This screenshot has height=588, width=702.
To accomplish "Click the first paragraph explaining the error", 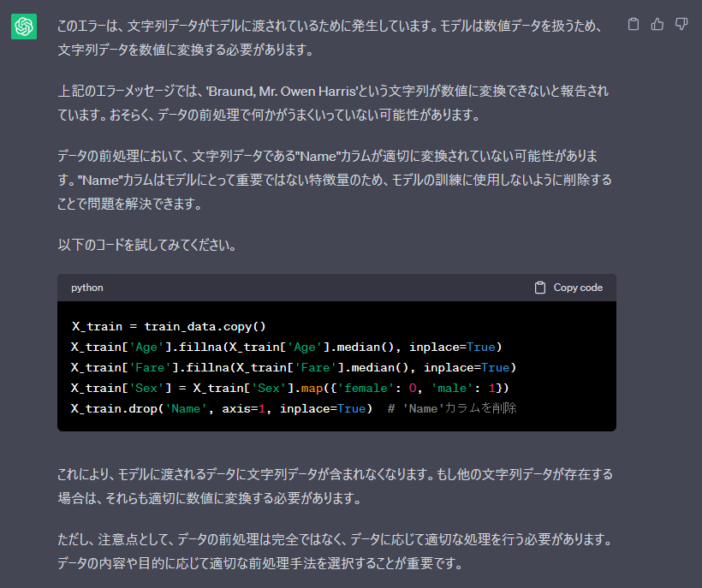I will pyautogui.click(x=334, y=36).
